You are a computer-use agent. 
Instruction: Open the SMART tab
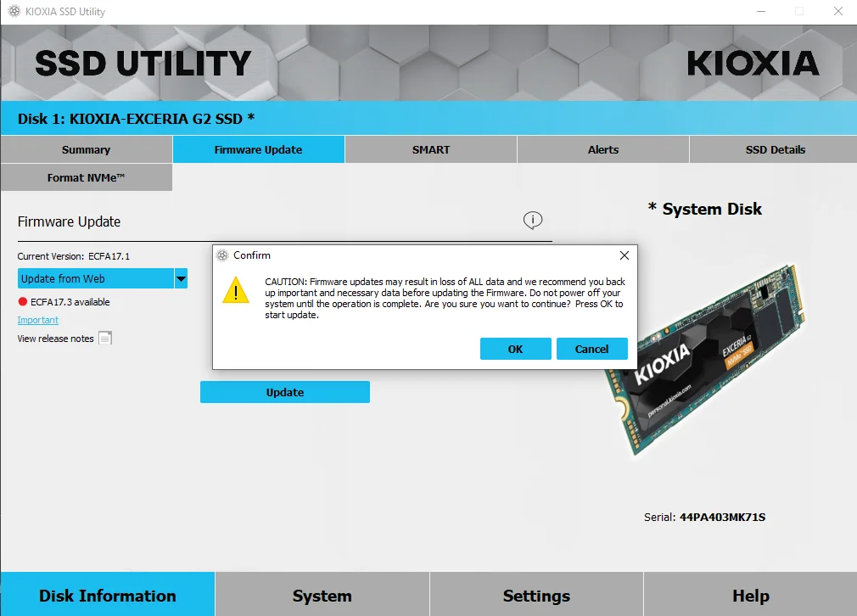click(x=431, y=150)
